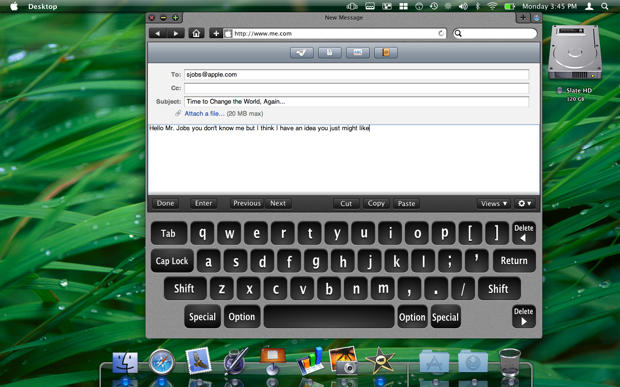Open the Home page icon
Image resolution: width=620 pixels, height=387 pixels.
196,34
